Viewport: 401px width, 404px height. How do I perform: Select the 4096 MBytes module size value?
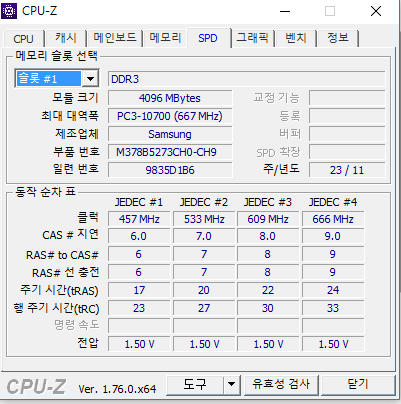tap(170, 98)
